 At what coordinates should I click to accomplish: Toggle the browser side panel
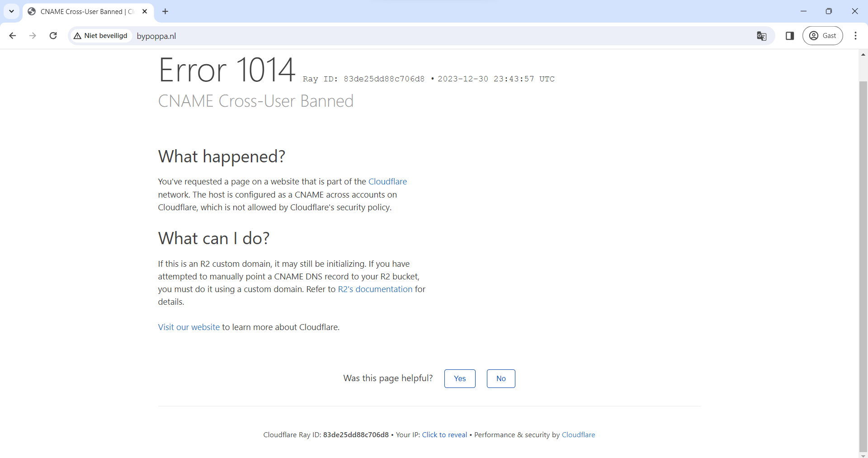pyautogui.click(x=790, y=36)
